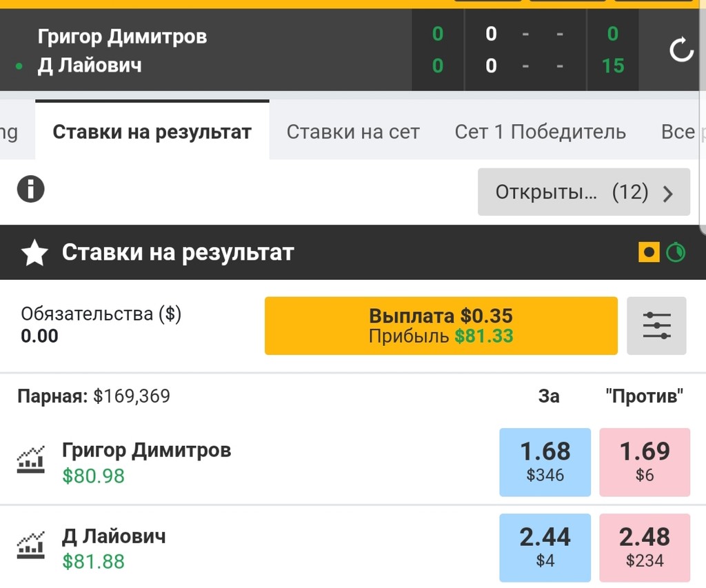Screen dimensions: 706x588
Task: Toggle the favorite star for Ставки на результат
Action: coord(34,254)
